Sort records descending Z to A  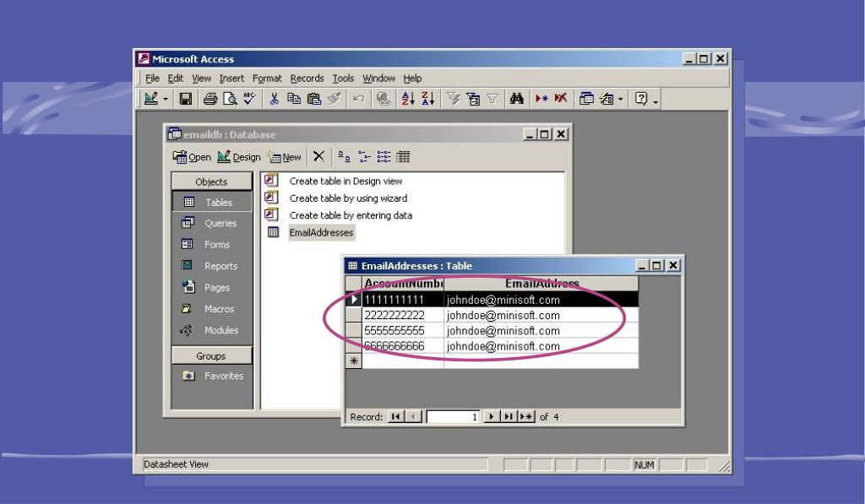pos(427,99)
